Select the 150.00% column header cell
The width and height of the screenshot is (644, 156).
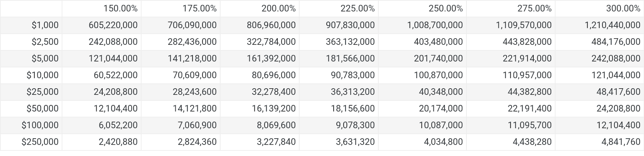tap(101, 8)
